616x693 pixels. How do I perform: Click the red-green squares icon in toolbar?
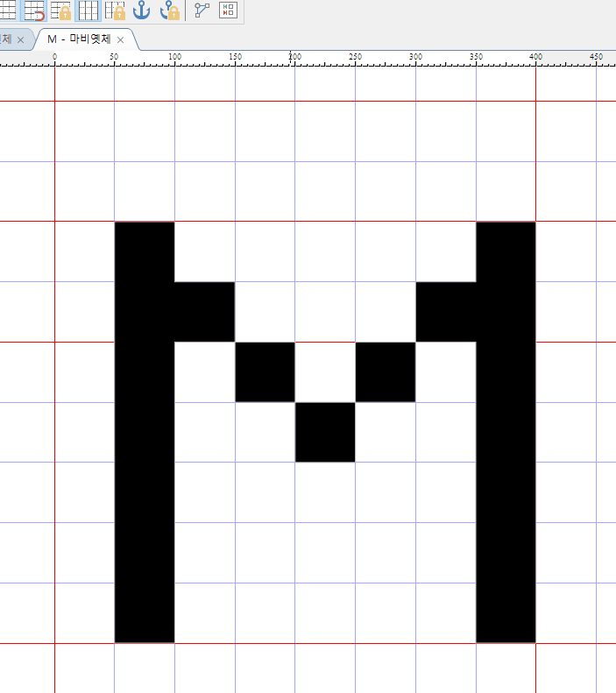229,11
